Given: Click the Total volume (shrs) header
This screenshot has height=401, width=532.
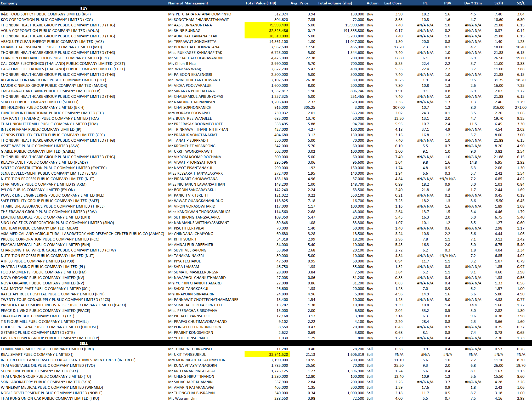Looking at the screenshot, I should click(335, 3).
